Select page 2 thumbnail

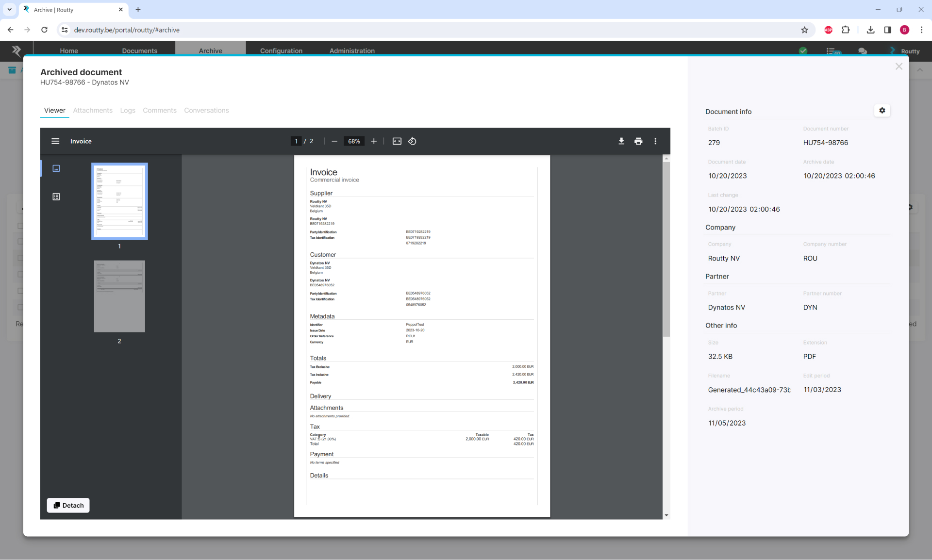(119, 296)
